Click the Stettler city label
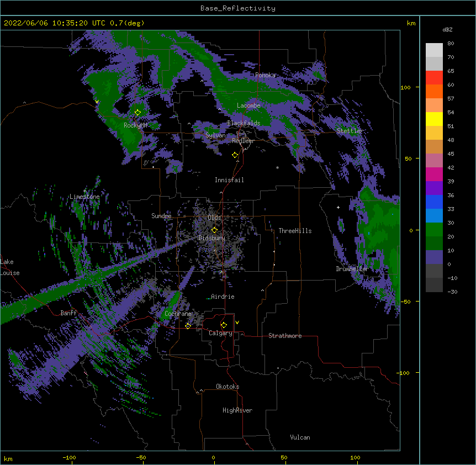 [350, 131]
